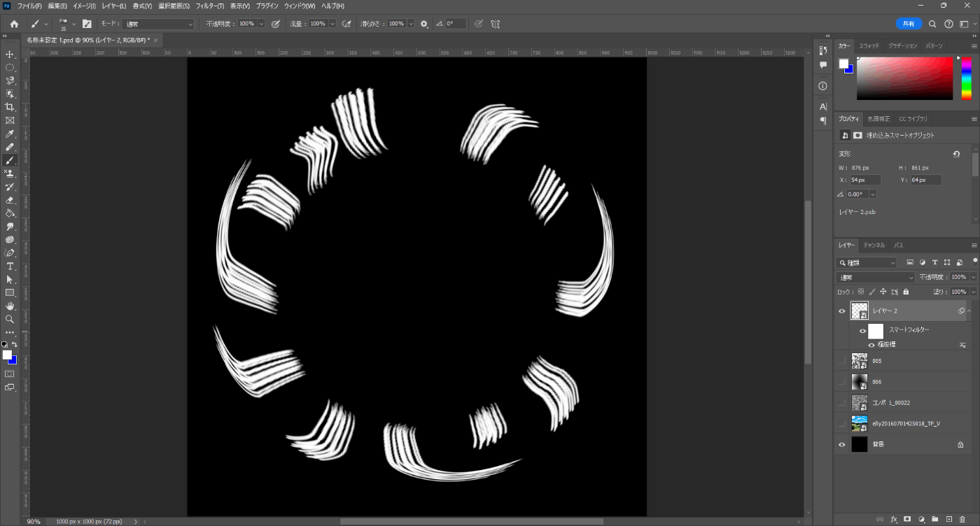The image size is (980, 526).
Task: Click the hue spectrum slider
Action: pos(965,78)
